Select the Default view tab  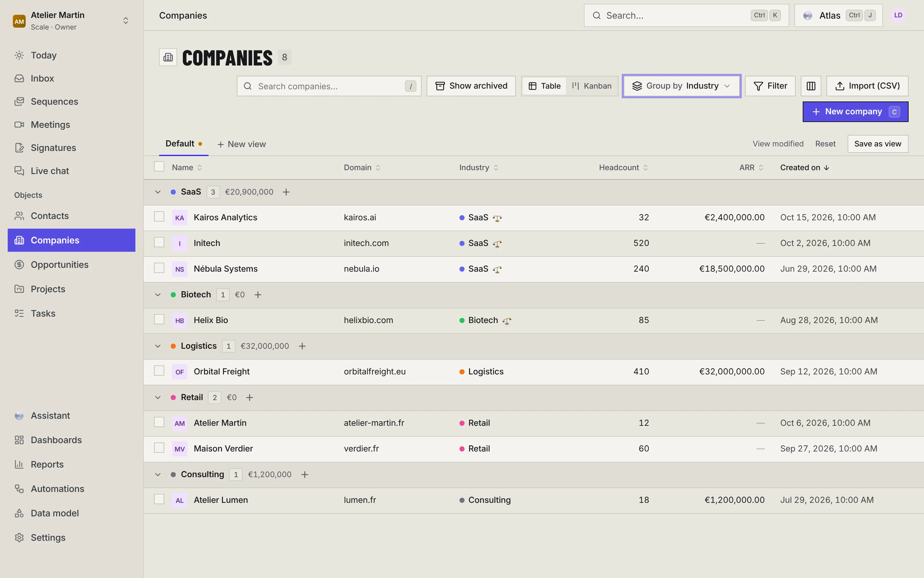pos(184,144)
